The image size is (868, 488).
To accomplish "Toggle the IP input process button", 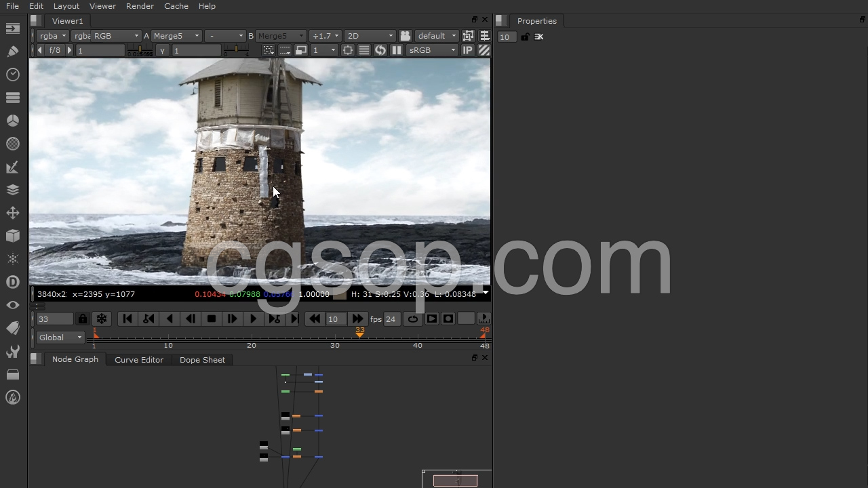I will click(467, 50).
